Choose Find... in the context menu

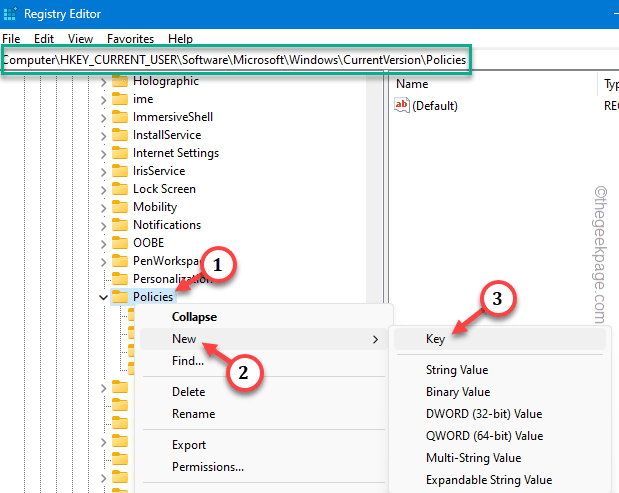click(263, 361)
